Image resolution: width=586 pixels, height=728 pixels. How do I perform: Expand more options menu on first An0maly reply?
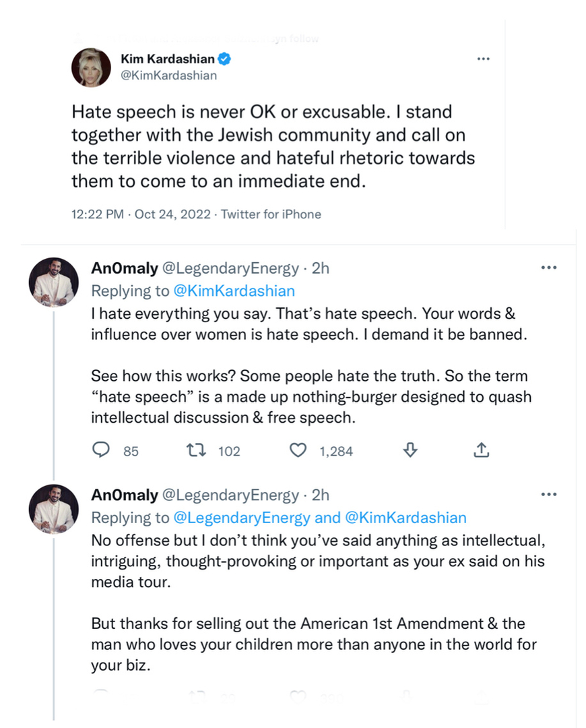(549, 268)
